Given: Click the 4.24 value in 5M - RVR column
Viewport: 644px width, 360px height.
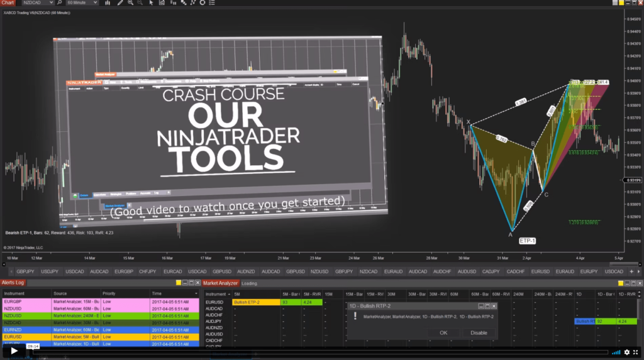Looking at the screenshot, I should coord(313,302).
